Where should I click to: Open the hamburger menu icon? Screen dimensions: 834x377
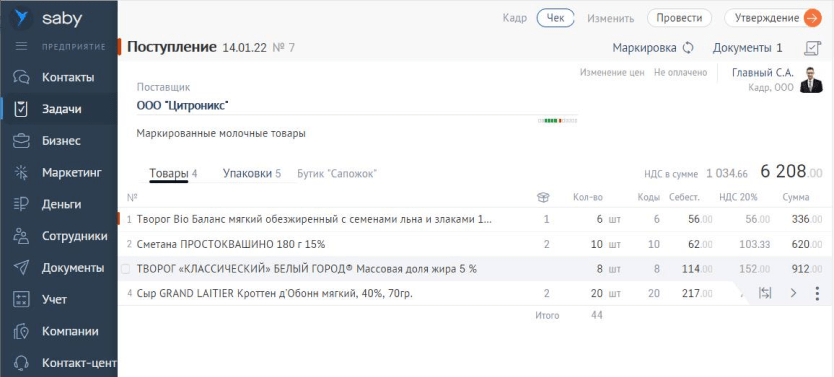21,46
